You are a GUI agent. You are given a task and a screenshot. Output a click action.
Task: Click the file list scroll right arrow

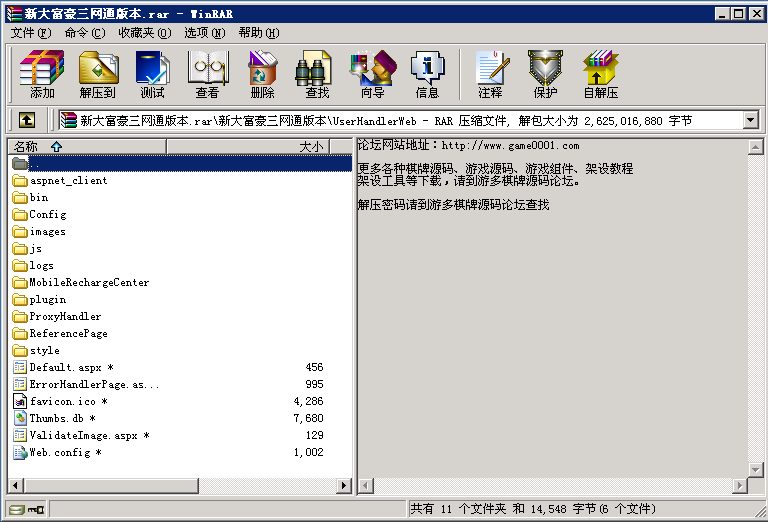(x=344, y=486)
